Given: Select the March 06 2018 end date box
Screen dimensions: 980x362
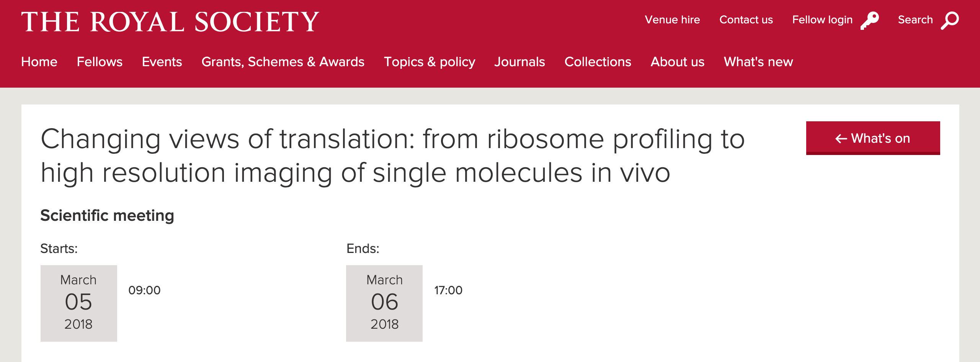Looking at the screenshot, I should (x=384, y=303).
